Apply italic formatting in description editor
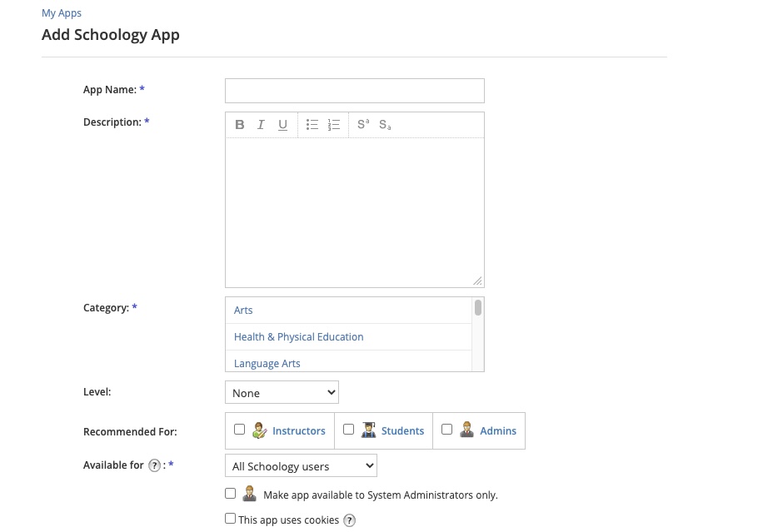This screenshot has height=532, width=778. click(261, 124)
